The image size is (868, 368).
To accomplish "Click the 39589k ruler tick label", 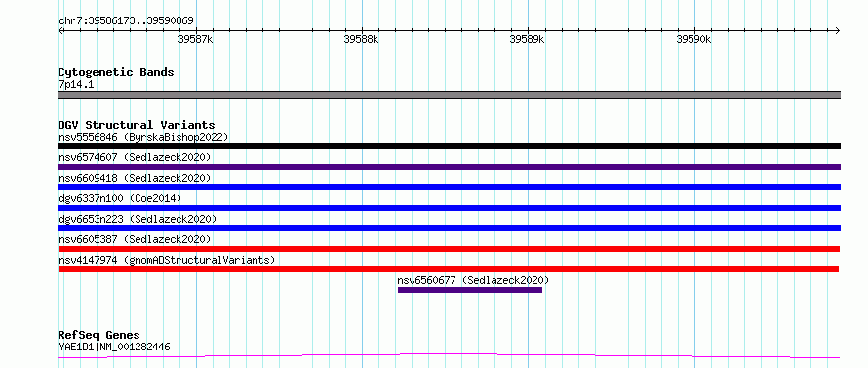I will [527, 39].
